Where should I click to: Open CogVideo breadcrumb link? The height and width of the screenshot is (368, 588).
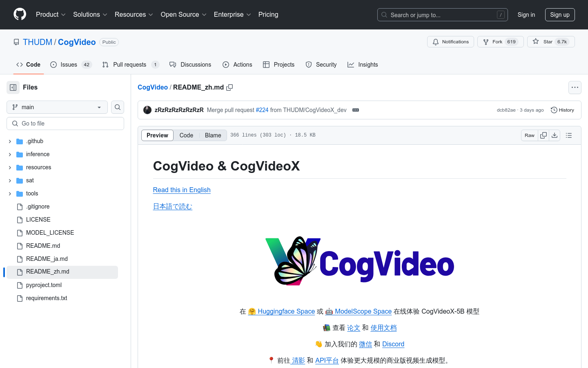153,87
